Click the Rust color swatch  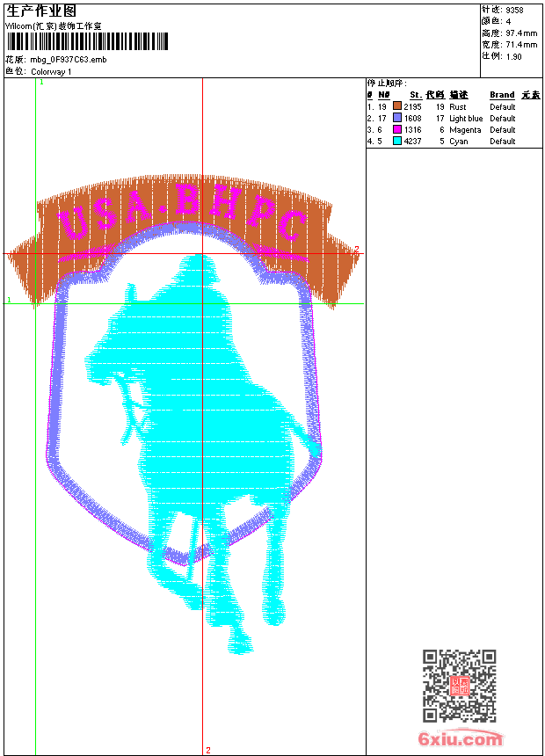point(397,106)
